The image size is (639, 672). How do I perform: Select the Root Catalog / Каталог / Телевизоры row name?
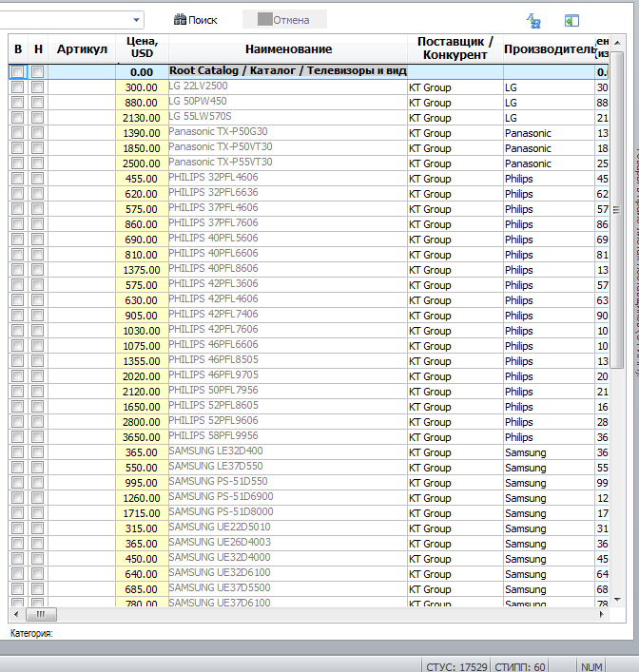coord(288,70)
